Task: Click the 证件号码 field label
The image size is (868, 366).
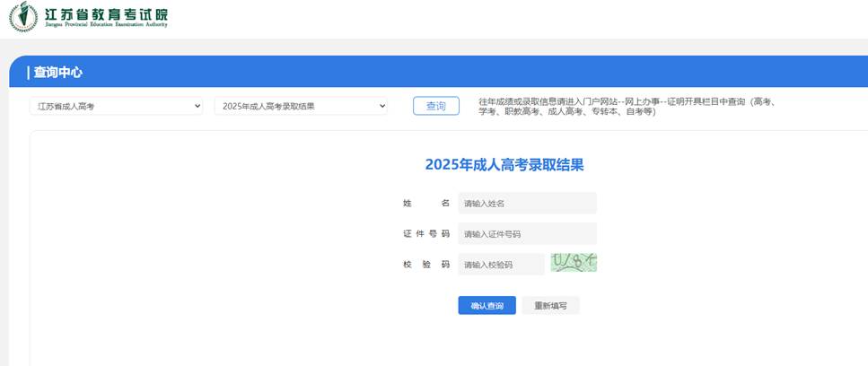Action: coord(425,234)
